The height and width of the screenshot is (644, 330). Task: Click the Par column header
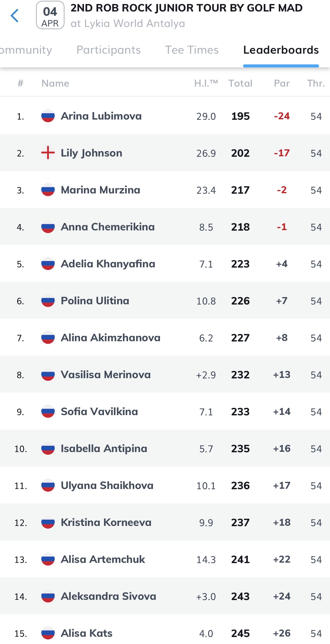coord(282,83)
